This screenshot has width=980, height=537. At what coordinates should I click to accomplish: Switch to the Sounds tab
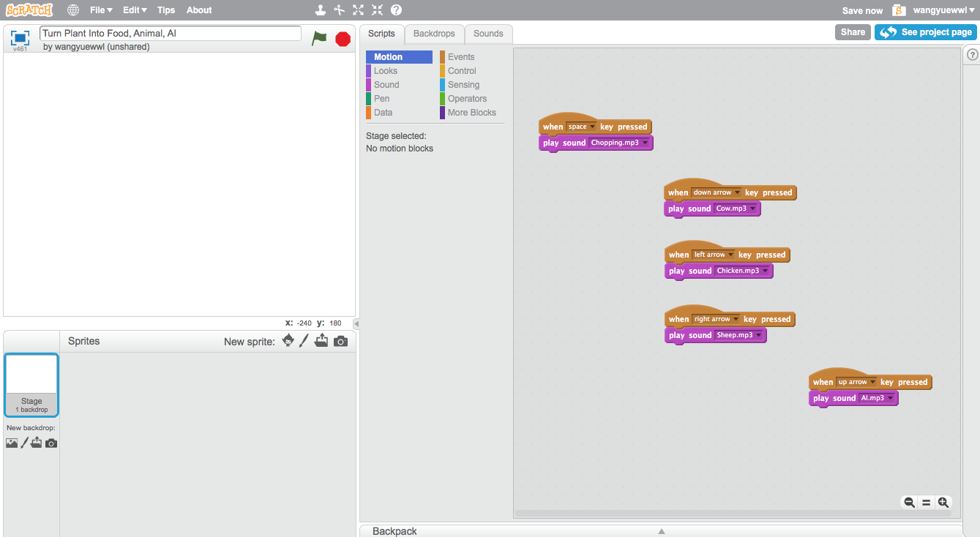488,34
